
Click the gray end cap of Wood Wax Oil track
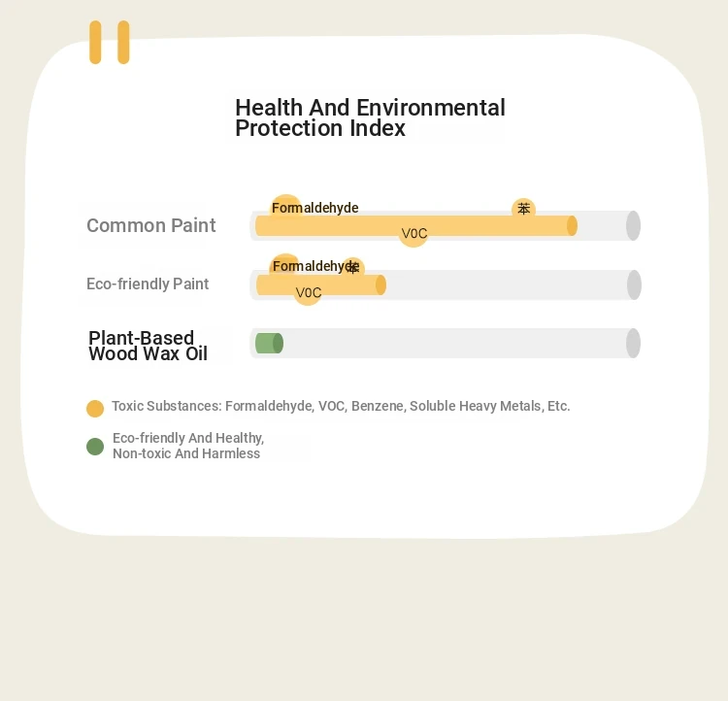click(633, 343)
